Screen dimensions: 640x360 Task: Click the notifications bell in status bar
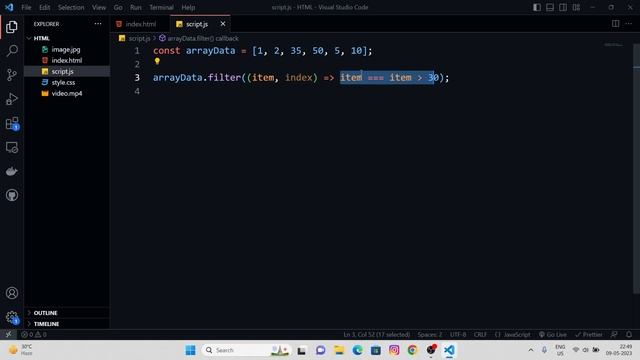[x=629, y=334]
